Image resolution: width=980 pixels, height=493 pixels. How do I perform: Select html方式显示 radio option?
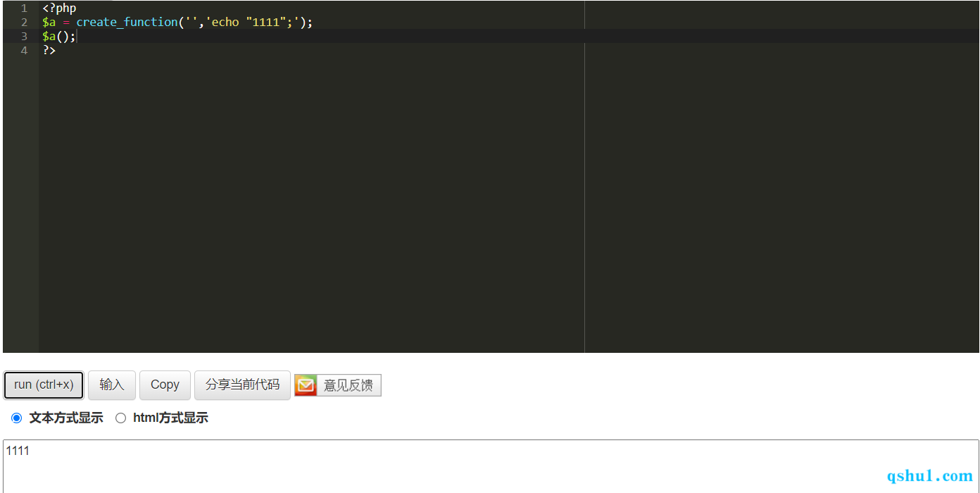coord(120,418)
